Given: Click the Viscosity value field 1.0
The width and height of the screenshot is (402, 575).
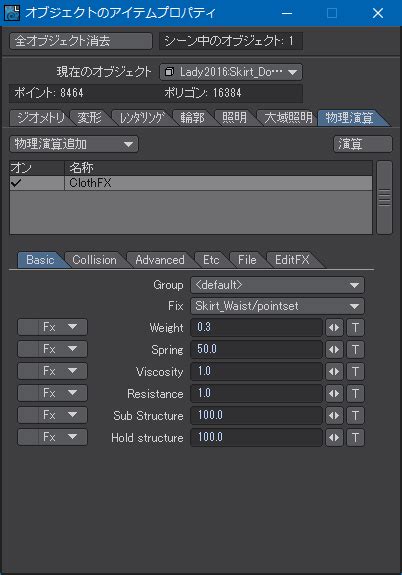Looking at the screenshot, I should (256, 371).
